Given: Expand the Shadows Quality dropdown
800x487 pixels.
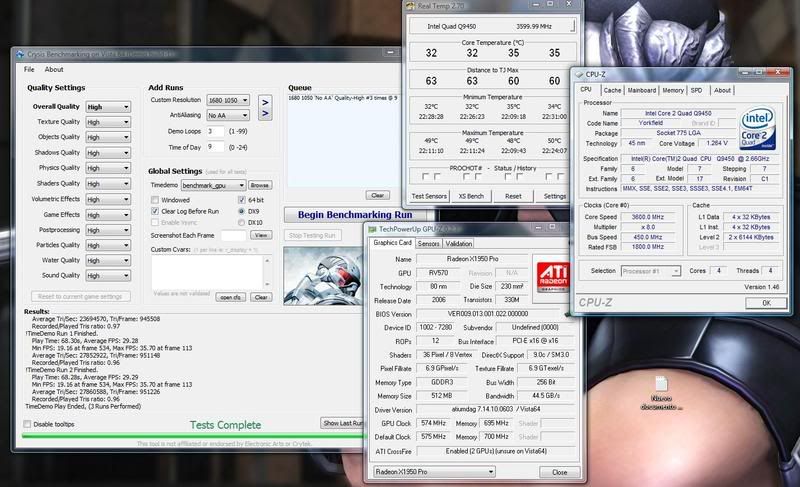Looking at the screenshot, I should click(x=108, y=152).
